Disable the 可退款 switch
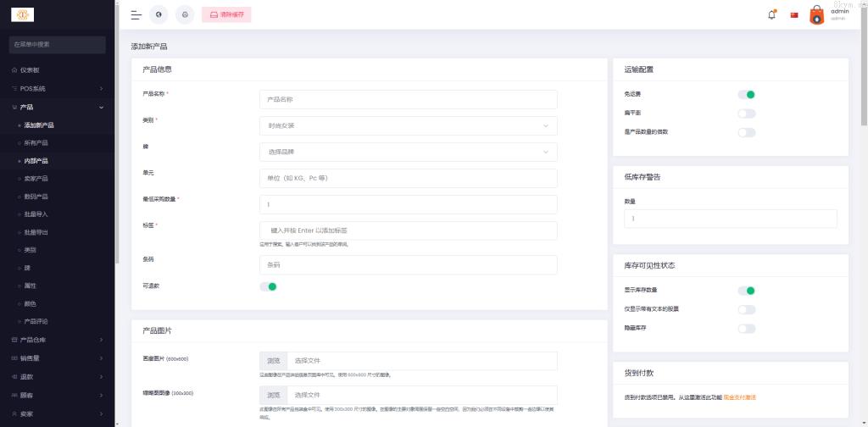This screenshot has width=868, height=427. point(268,286)
